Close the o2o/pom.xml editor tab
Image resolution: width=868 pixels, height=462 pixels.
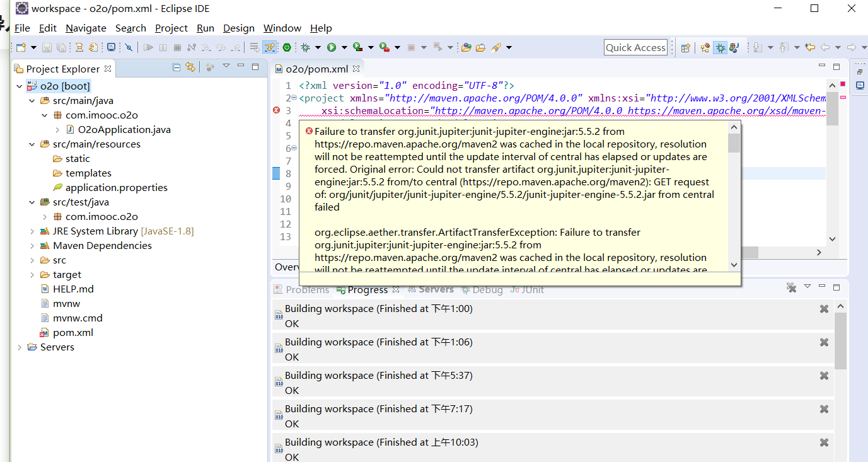[356, 69]
